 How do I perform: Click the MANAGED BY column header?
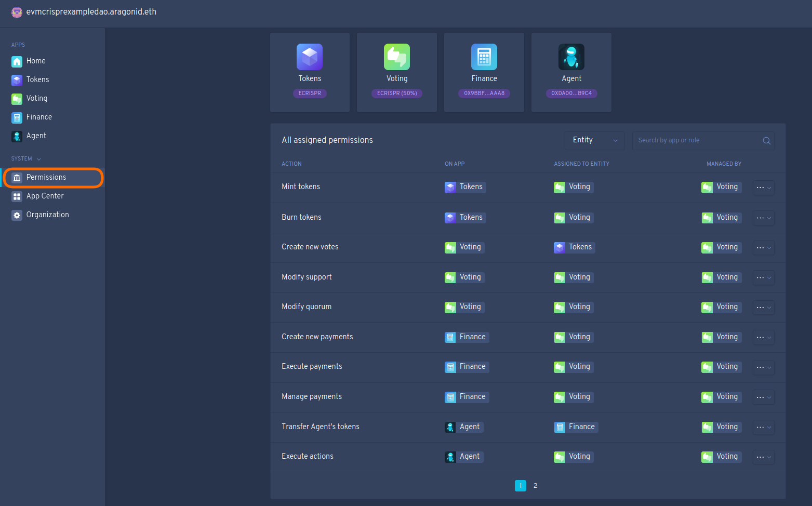[724, 164]
